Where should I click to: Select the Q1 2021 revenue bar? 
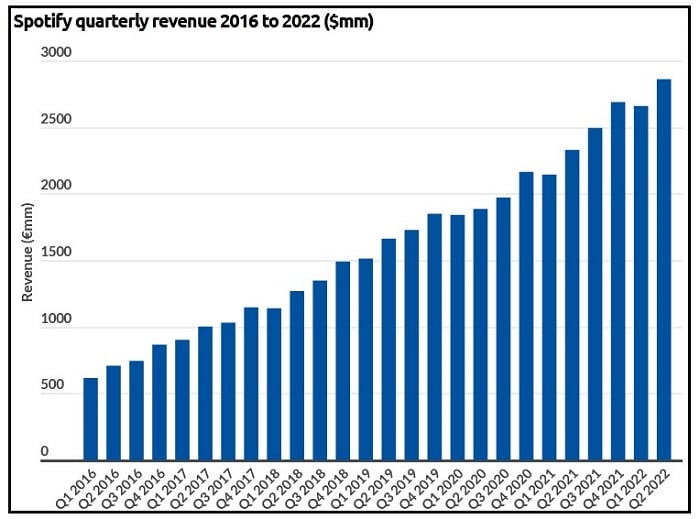point(549,317)
